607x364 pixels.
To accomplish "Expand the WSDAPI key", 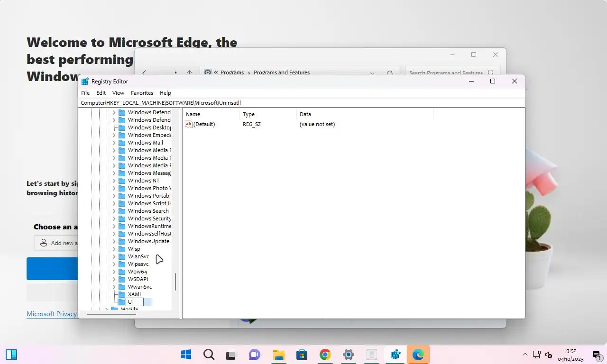I will tap(114, 279).
